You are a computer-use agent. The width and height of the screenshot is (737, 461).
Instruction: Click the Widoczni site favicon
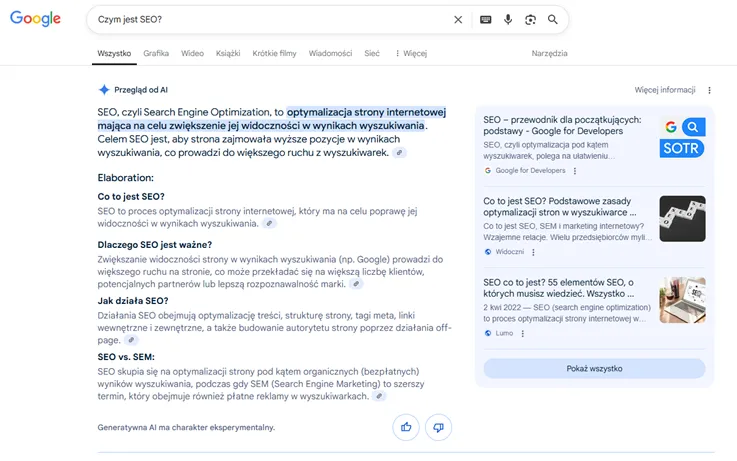coord(488,252)
